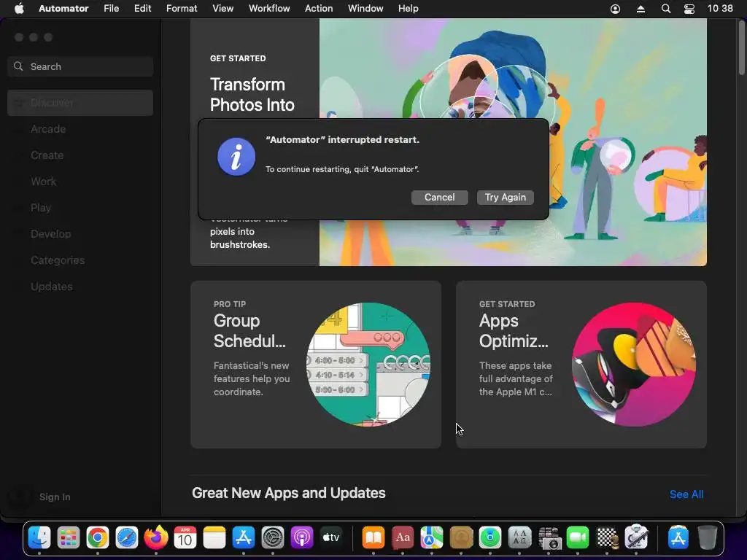Select Updates in the sidebar
This screenshot has width=747, height=560.
(x=80, y=286)
